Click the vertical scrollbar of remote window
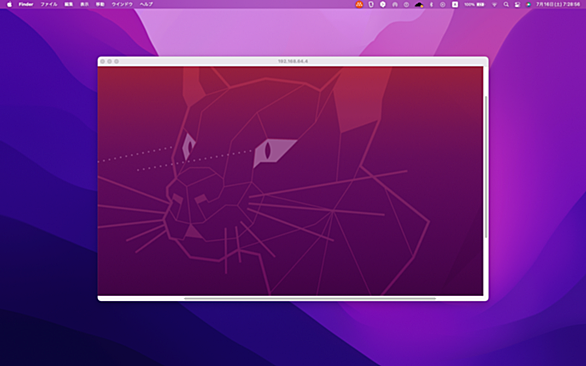This screenshot has width=586, height=366. pos(486,167)
